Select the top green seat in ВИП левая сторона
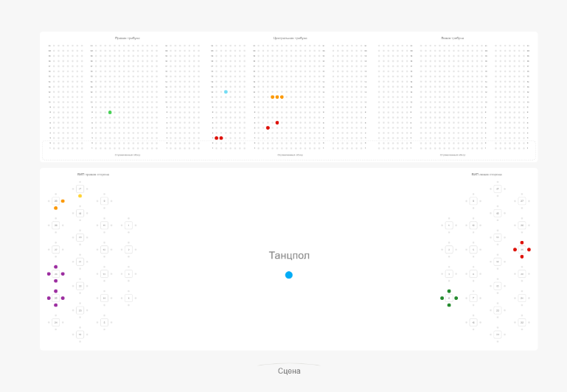The height and width of the screenshot is (392, 567). [x=449, y=291]
